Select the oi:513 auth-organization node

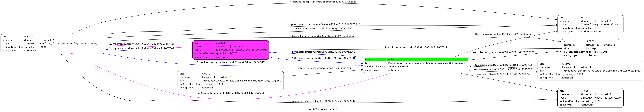pyautogui.click(x=590, y=25)
